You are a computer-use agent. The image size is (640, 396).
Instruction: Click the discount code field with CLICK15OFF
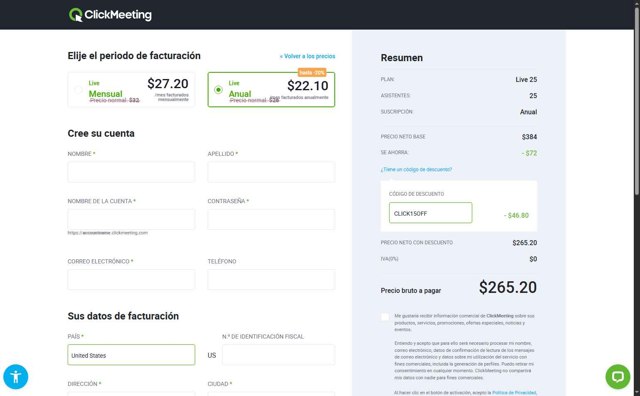(x=431, y=213)
